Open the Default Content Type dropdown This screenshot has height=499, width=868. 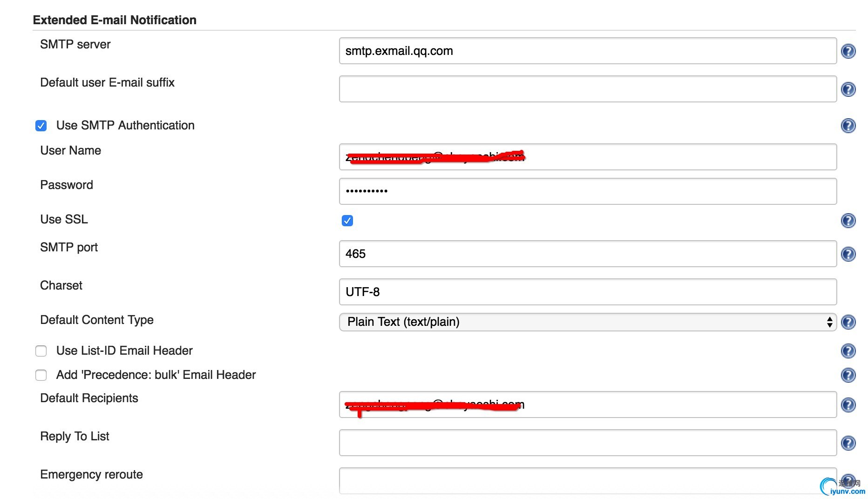(x=588, y=322)
